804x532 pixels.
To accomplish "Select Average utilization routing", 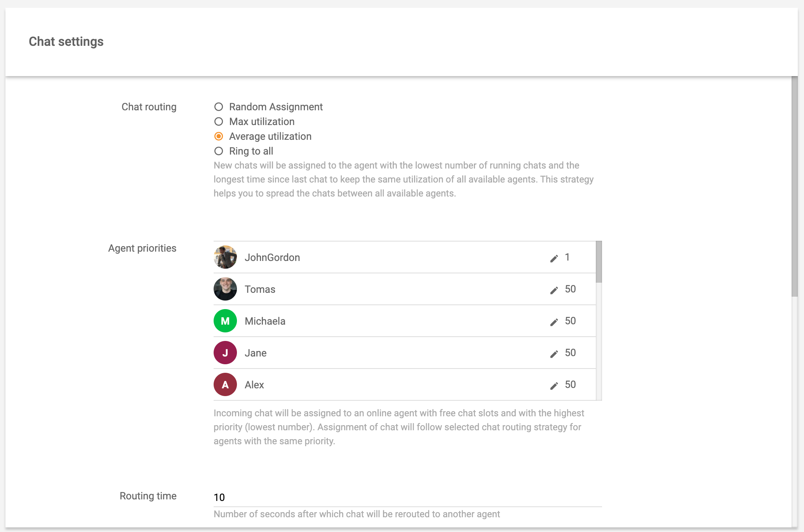I will tap(219, 136).
